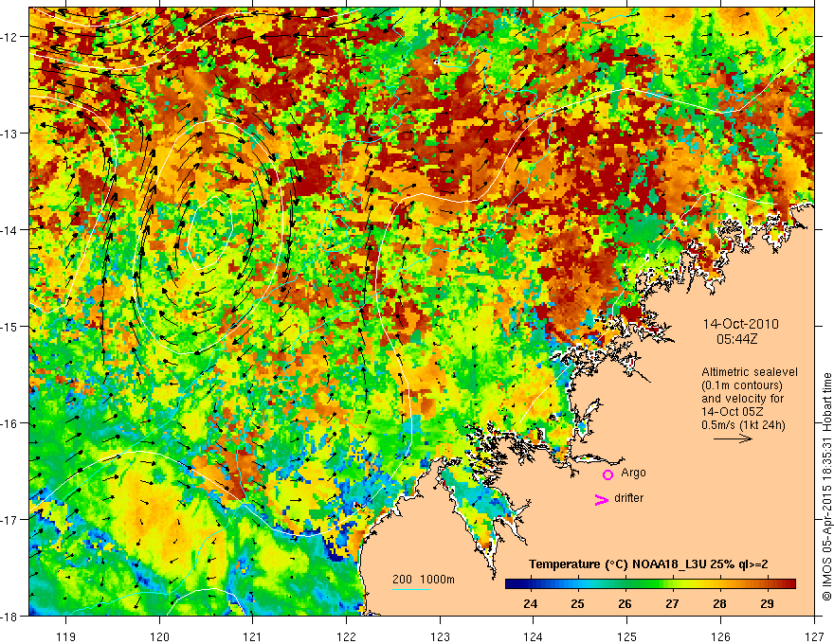Click the longitude label 122
The width and height of the screenshot is (834, 644).
pos(346,636)
